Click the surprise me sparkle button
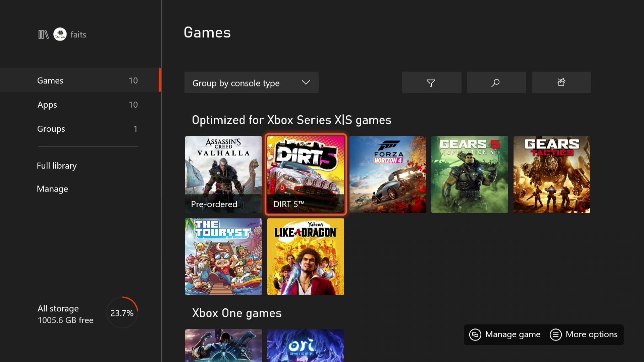The image size is (644, 362). (x=561, y=82)
